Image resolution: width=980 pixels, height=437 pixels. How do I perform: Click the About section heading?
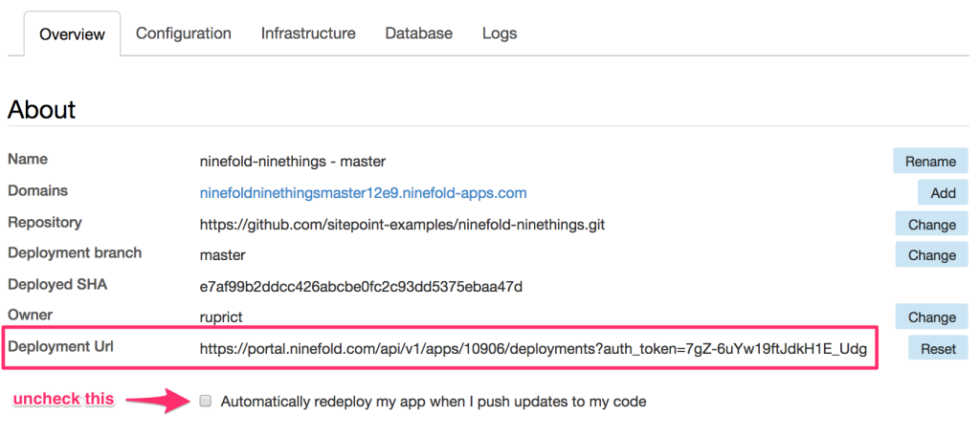click(x=42, y=109)
